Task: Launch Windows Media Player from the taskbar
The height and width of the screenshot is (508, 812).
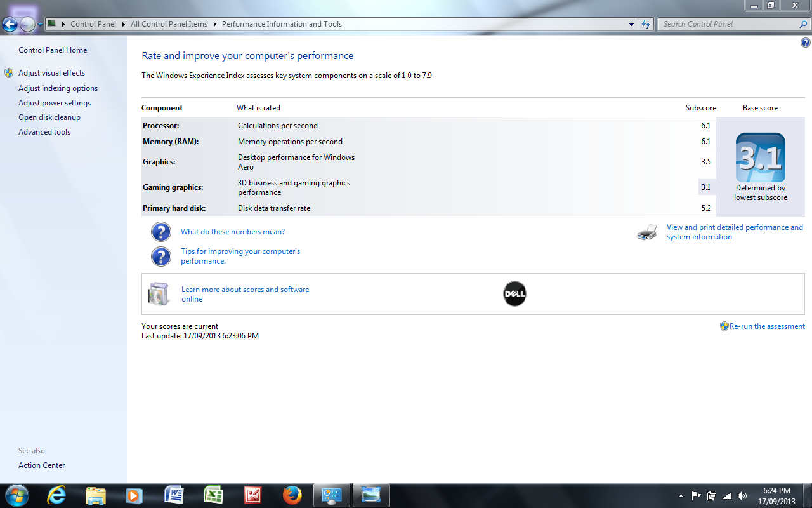Action: 134,495
